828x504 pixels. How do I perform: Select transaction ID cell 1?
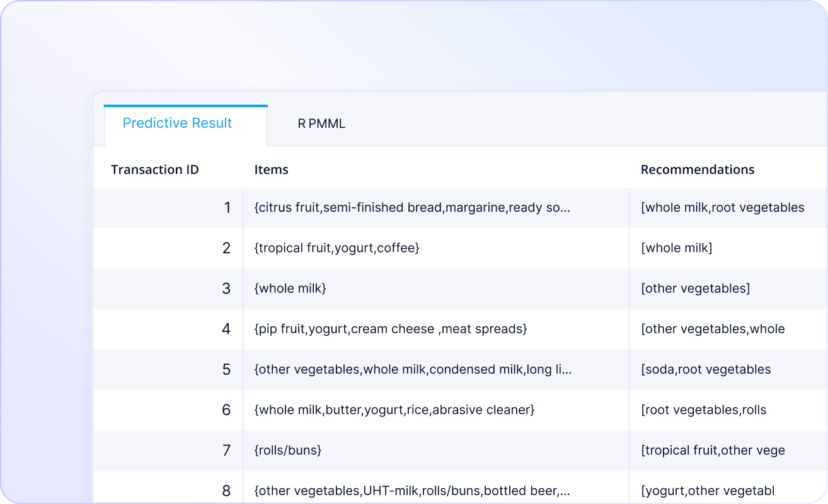pyautogui.click(x=168, y=208)
